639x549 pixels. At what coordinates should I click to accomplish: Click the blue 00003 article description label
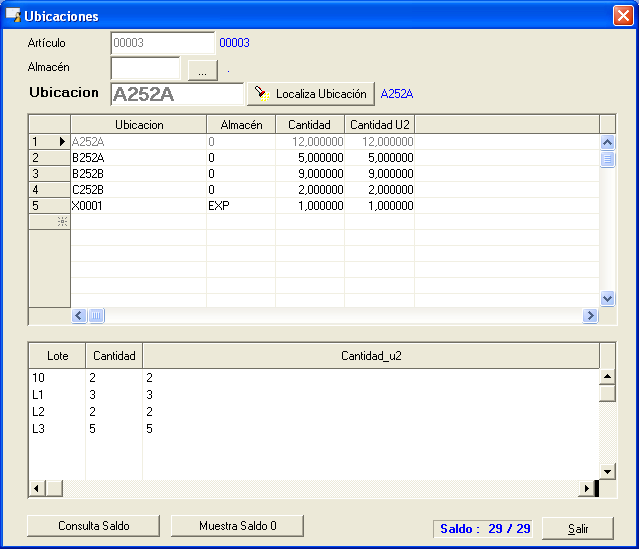tap(234, 43)
